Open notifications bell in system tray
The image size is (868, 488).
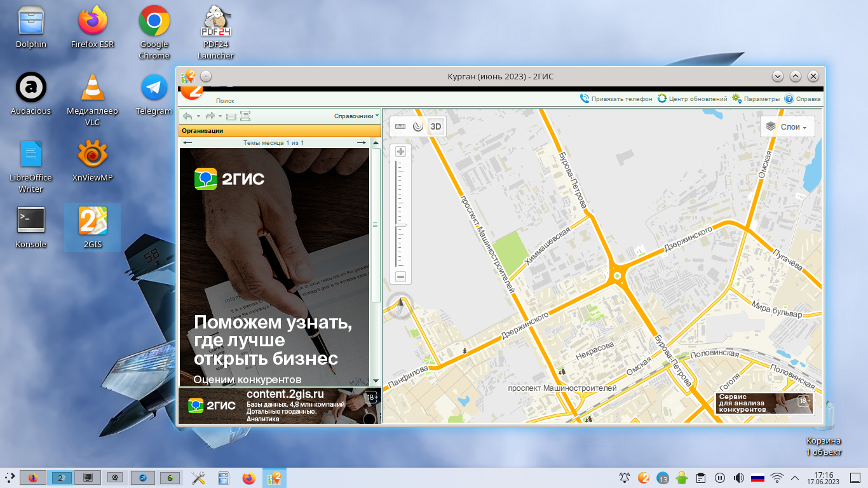pos(625,478)
